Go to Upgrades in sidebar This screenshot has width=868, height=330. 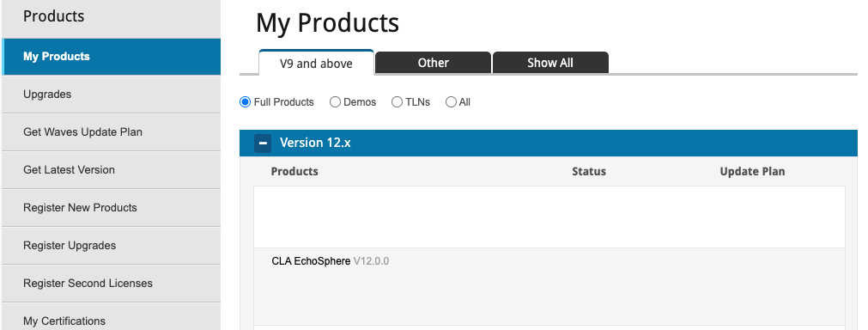click(x=112, y=95)
